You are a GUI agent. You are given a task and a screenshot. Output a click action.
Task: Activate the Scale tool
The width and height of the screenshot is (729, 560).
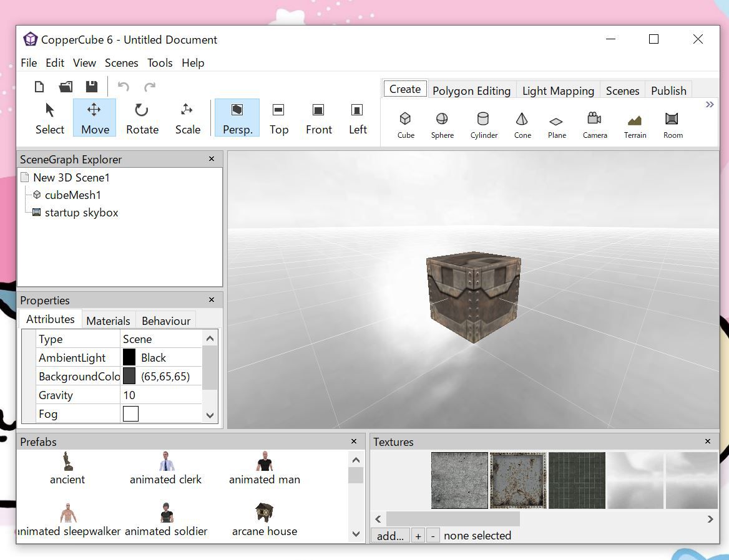[x=187, y=118]
